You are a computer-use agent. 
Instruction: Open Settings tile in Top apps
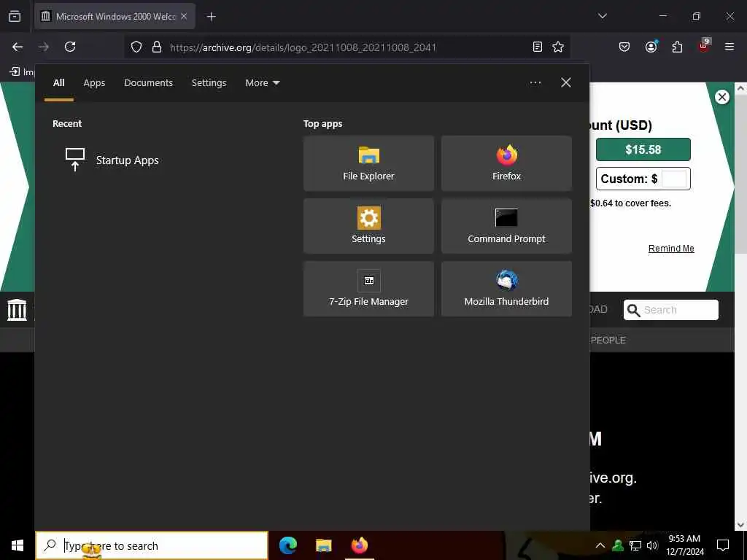(x=368, y=226)
